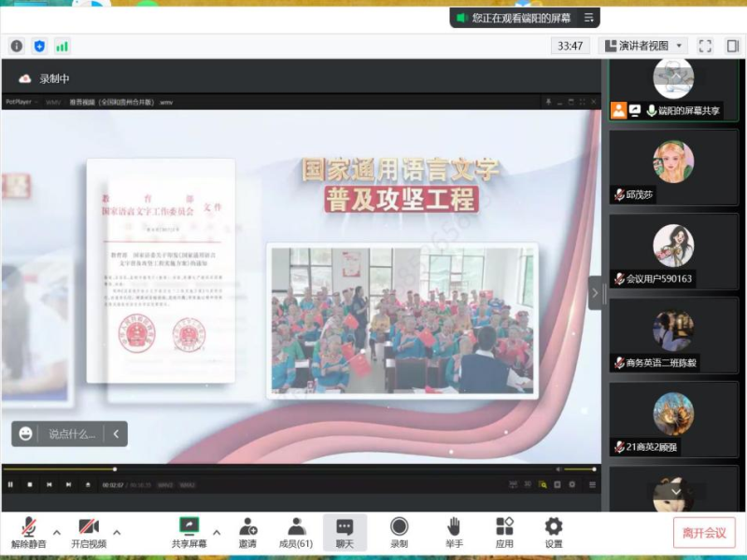The height and width of the screenshot is (560, 747).
Task: Open the 邀请 invite dialog
Action: click(247, 532)
